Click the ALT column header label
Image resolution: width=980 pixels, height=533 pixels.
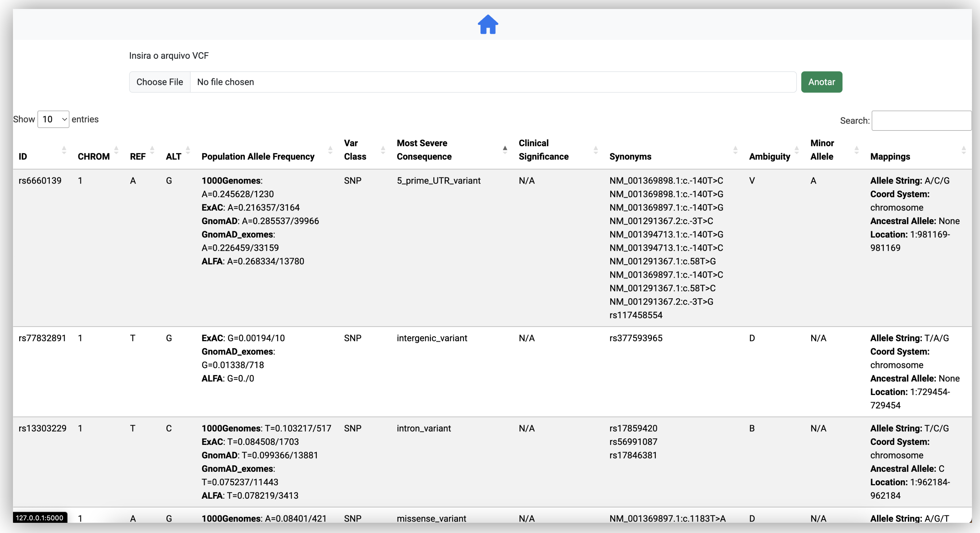click(174, 157)
